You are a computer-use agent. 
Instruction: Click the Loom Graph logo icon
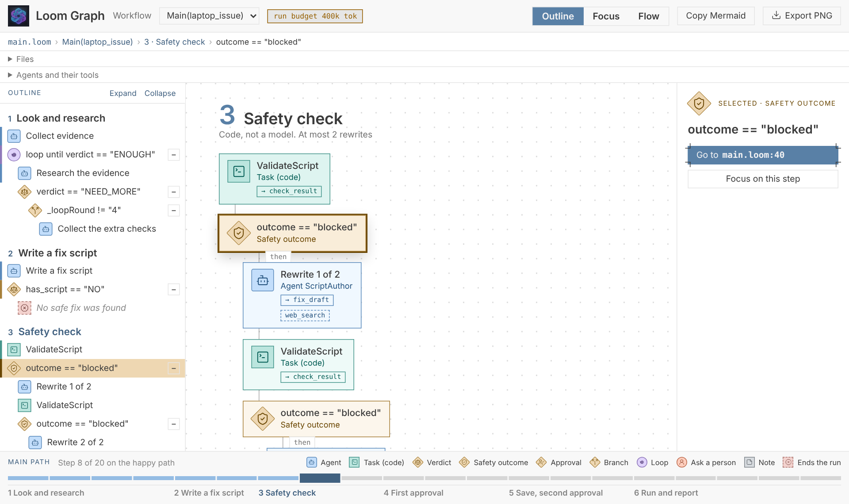click(x=19, y=16)
